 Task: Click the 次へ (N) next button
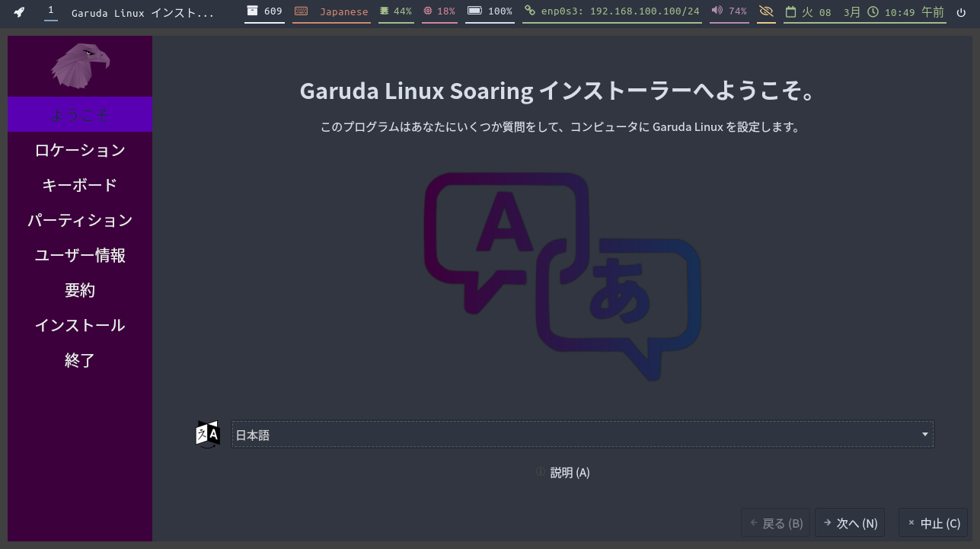(850, 523)
